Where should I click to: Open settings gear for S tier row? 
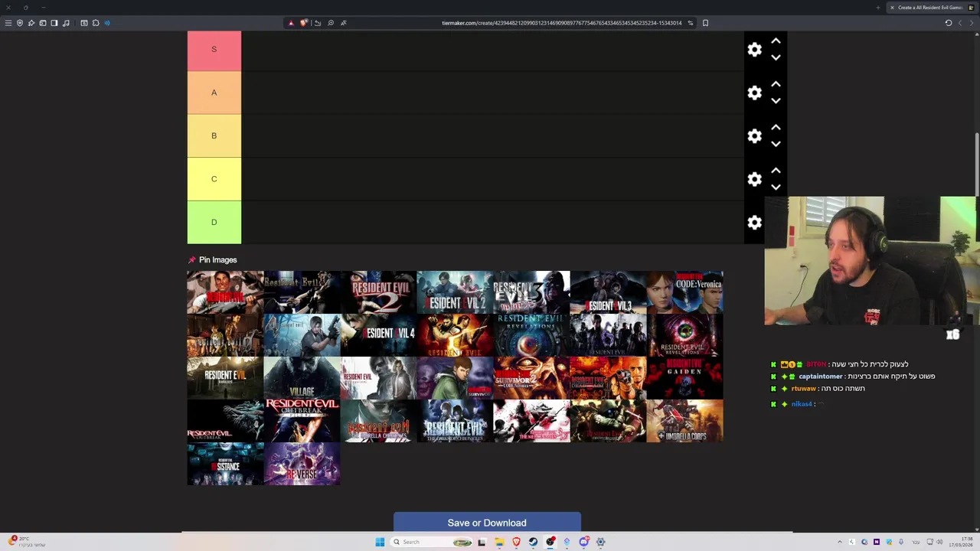click(x=754, y=50)
